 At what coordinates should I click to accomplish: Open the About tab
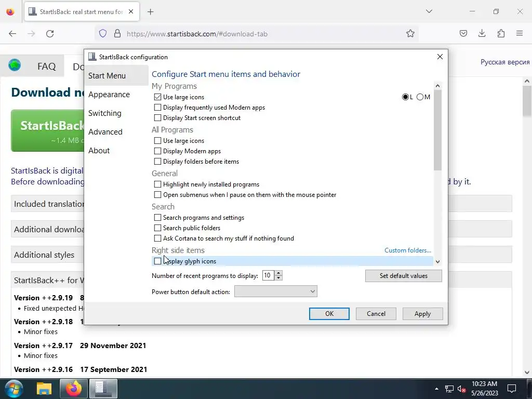[99, 150]
